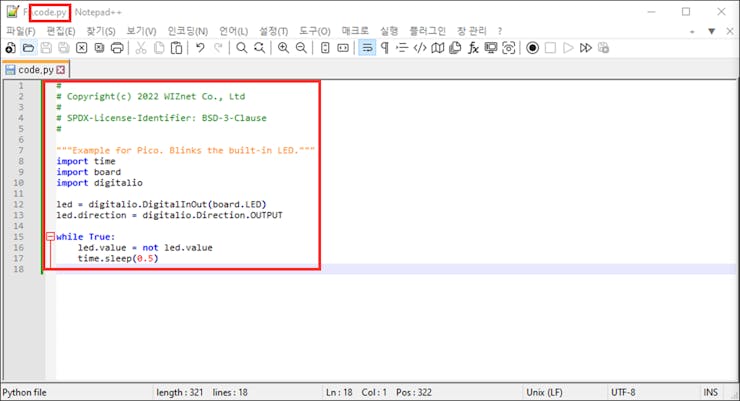This screenshot has height=401, width=740.
Task: Toggle the highlighted Word Wrap button
Action: 367,48
